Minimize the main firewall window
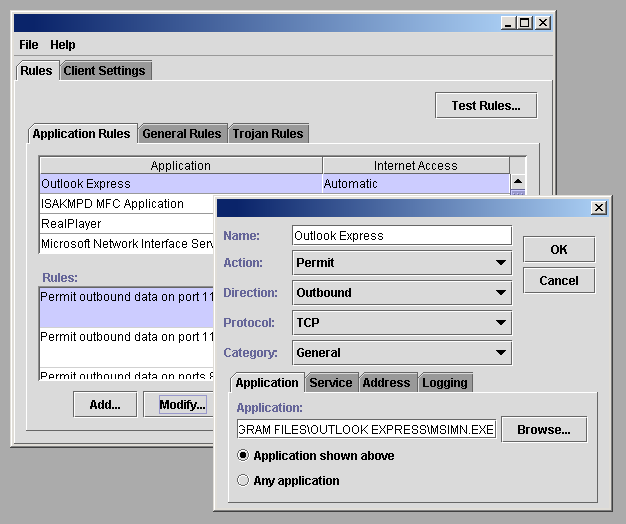This screenshot has height=524, width=626. (508, 23)
